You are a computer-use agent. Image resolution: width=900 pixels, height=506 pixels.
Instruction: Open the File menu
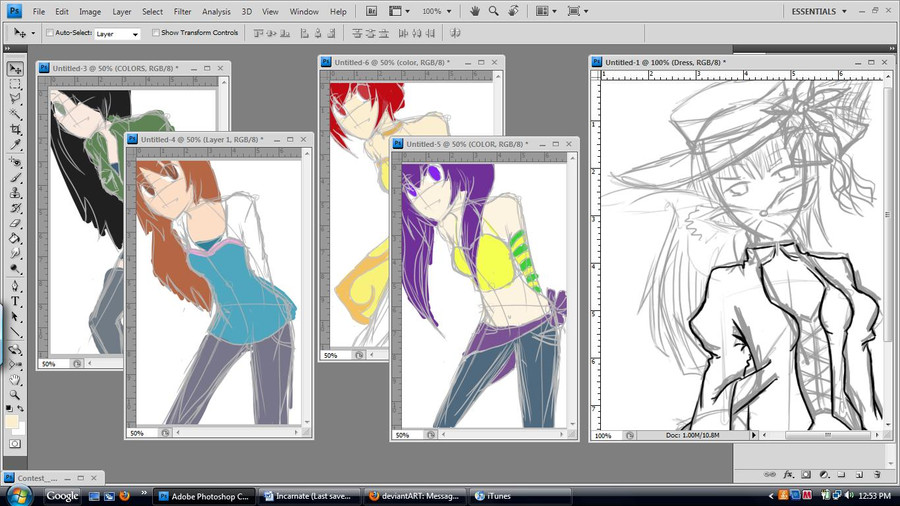tap(38, 11)
